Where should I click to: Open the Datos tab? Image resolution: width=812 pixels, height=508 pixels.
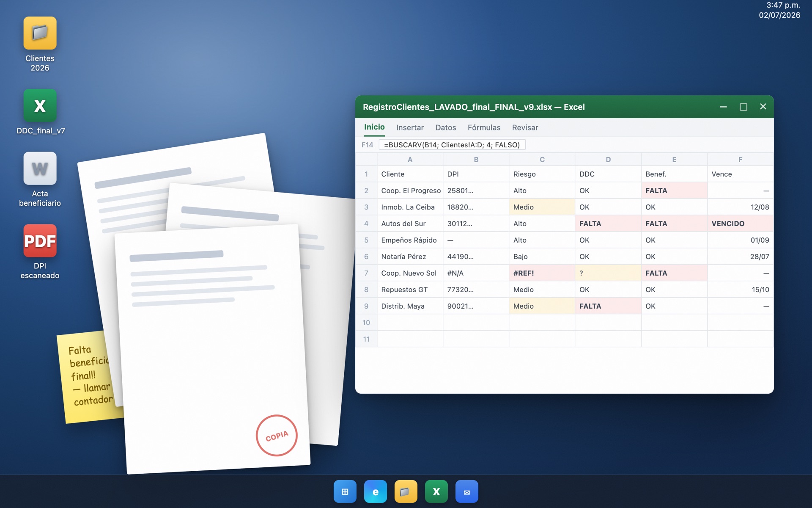coord(446,127)
